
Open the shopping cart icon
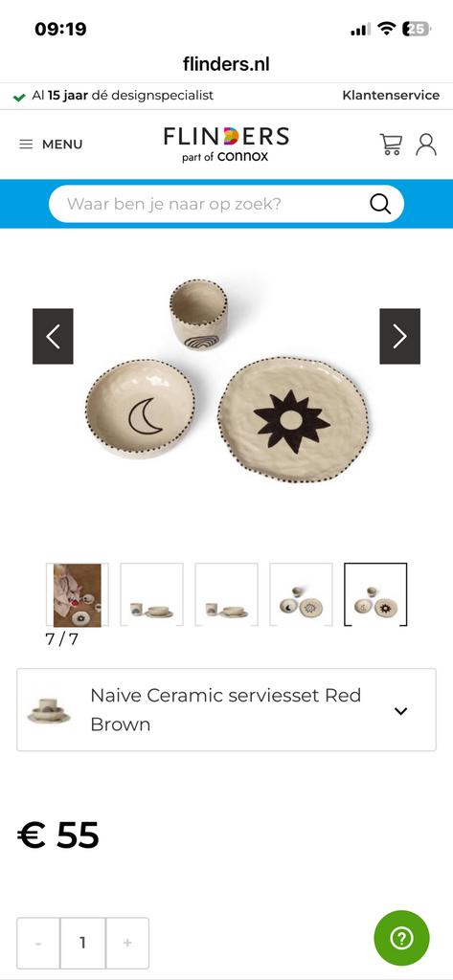(x=391, y=145)
